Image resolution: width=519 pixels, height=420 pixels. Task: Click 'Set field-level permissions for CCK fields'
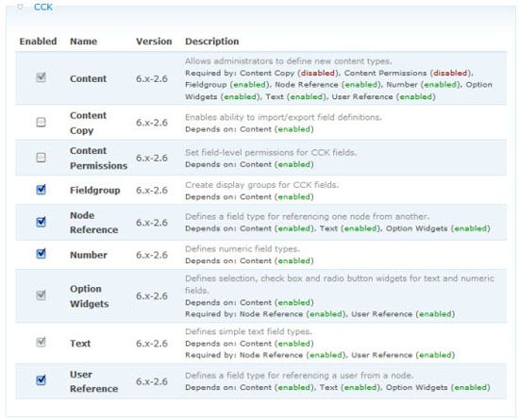271,153
